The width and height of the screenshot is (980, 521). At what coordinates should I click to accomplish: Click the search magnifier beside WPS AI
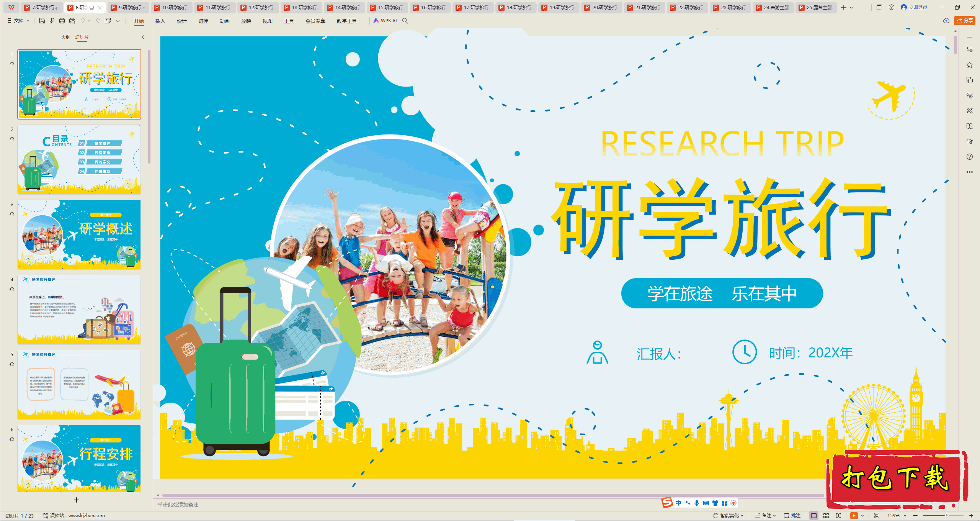pos(405,21)
